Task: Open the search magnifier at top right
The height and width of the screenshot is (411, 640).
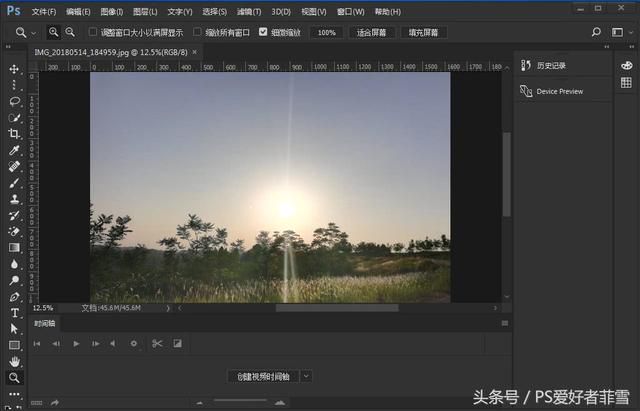Action: pos(596,32)
